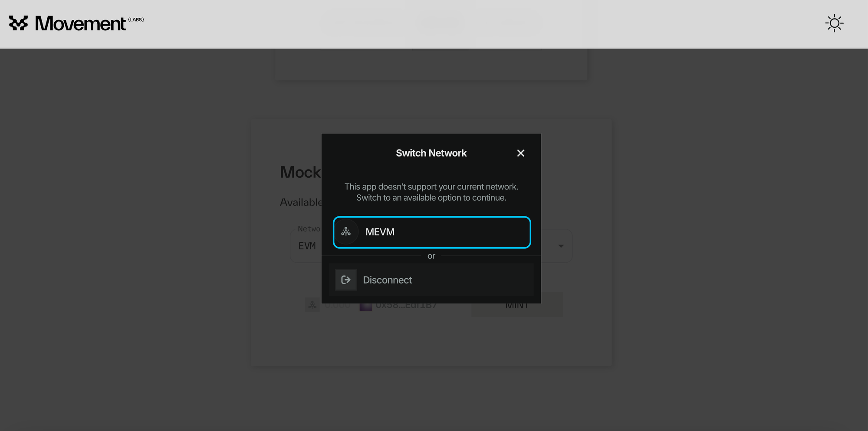Click the unsupported network message text
The width and height of the screenshot is (868, 431).
(431, 192)
